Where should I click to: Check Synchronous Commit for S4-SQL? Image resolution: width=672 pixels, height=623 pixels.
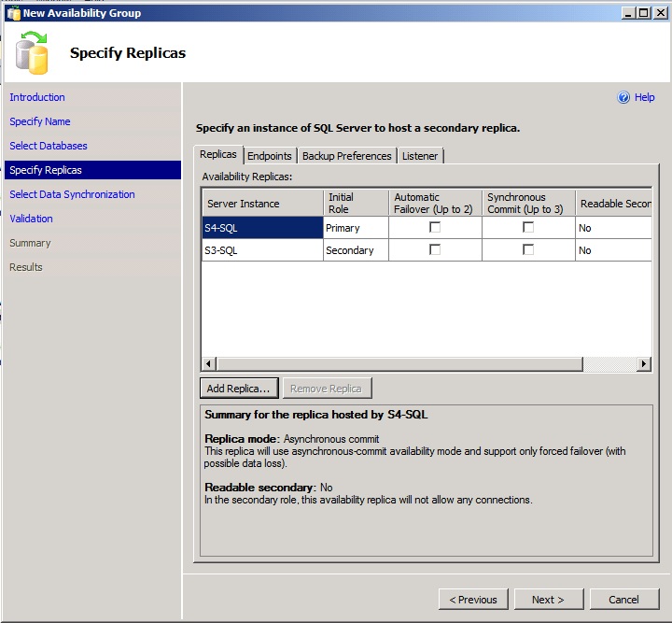coord(528,227)
